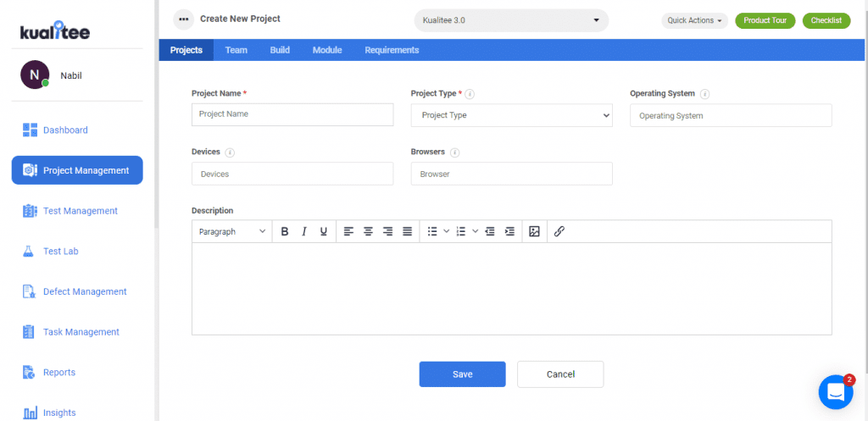Click the Browsers info icon
The image size is (868, 421).
(454, 152)
